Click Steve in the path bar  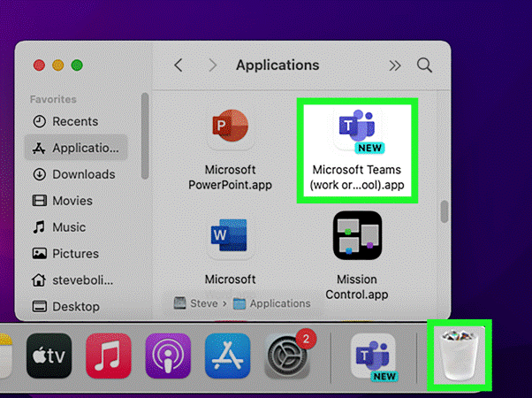pos(196,303)
